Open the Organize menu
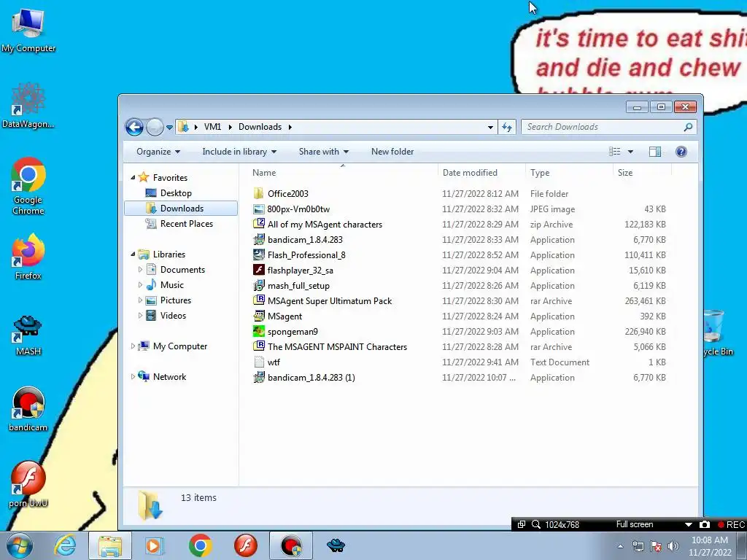This screenshot has width=747, height=560. click(158, 152)
